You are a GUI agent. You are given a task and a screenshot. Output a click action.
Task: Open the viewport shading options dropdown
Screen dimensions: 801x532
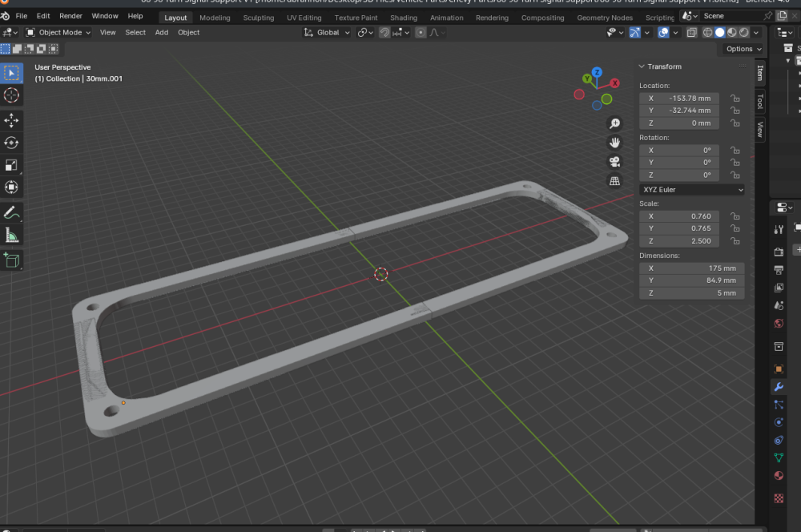click(757, 33)
